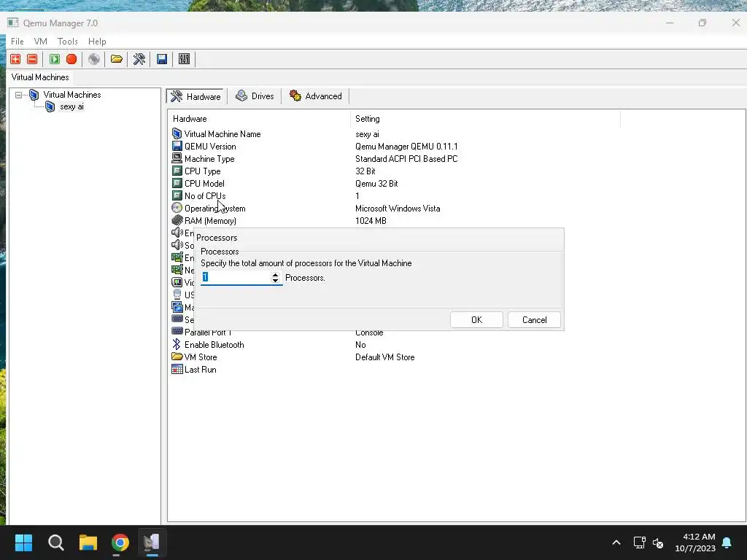Click the QEMU Version floppy row icon
Screen dimensions: 747x560
(x=177, y=146)
